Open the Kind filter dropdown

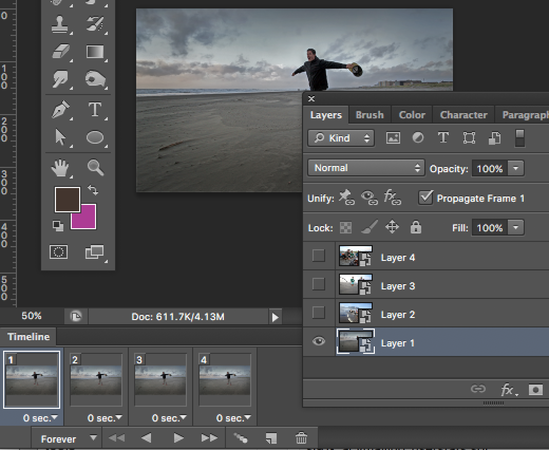point(341,138)
